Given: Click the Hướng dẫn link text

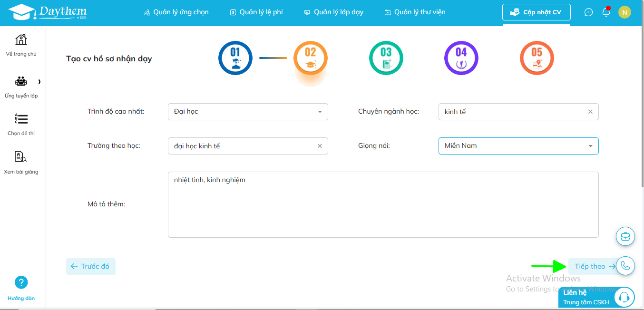Looking at the screenshot, I should pyautogui.click(x=21, y=299).
